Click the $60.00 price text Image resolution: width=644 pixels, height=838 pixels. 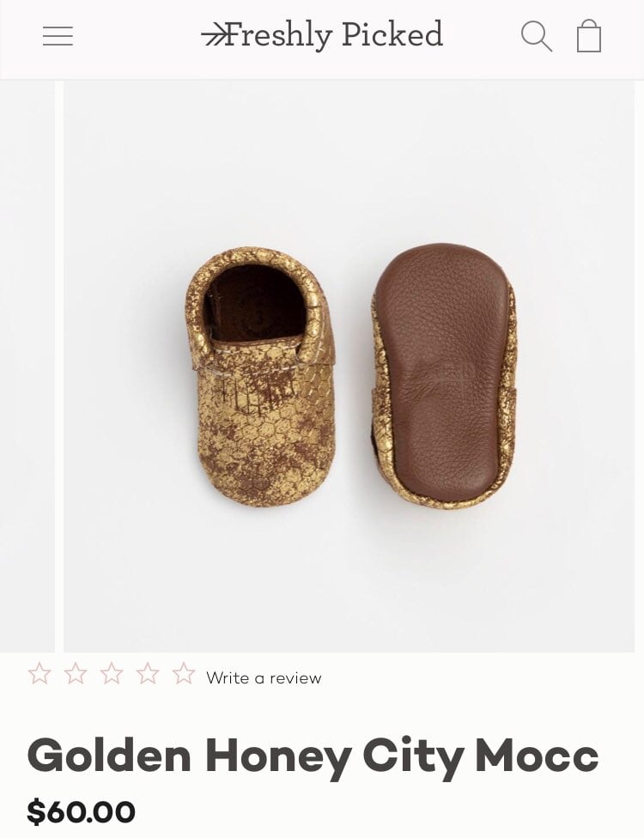[81, 812]
